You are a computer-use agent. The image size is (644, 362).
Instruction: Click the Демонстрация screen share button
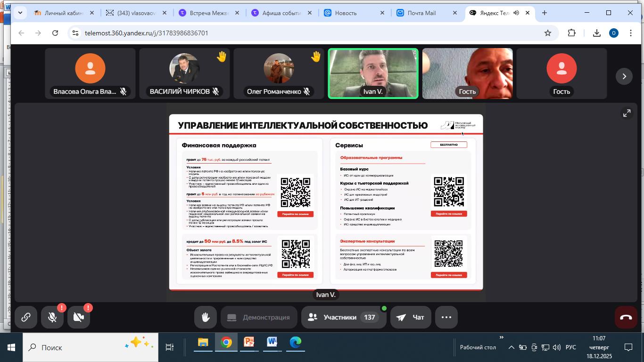pos(258,317)
